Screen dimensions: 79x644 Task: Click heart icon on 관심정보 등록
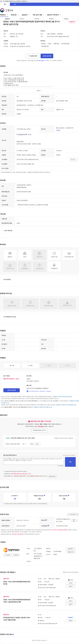[29, 56]
